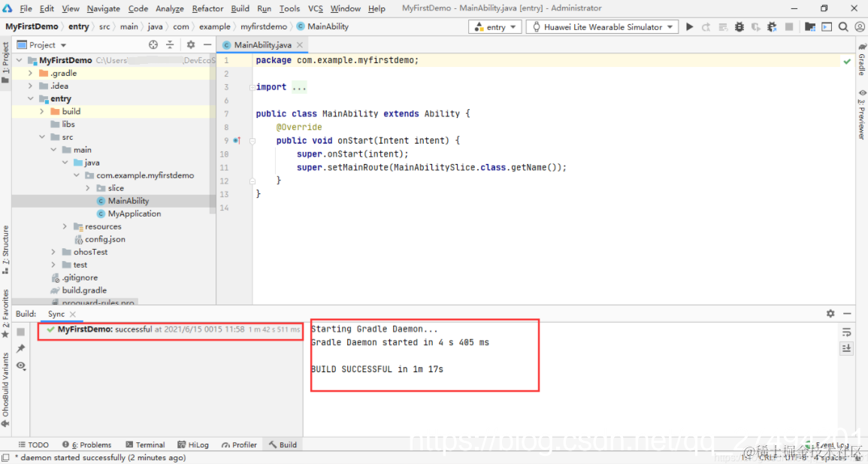Toggle the Structure tool window
The height and width of the screenshot is (464, 868).
(x=5, y=249)
